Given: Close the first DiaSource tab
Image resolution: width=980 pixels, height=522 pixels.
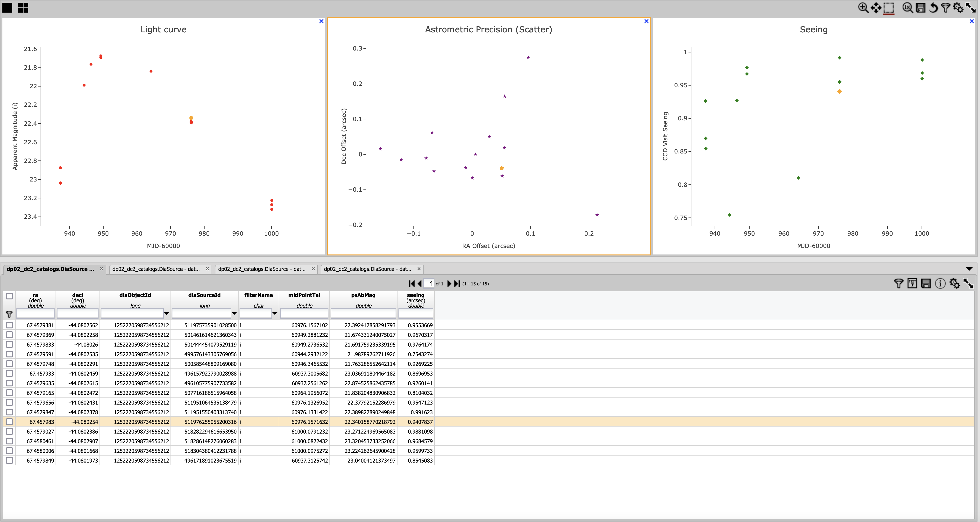Looking at the screenshot, I should click(x=102, y=269).
